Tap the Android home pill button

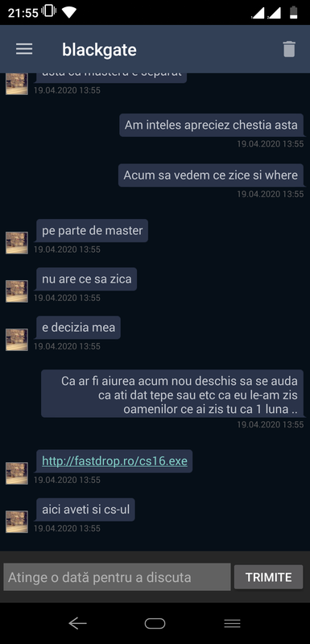(155, 623)
